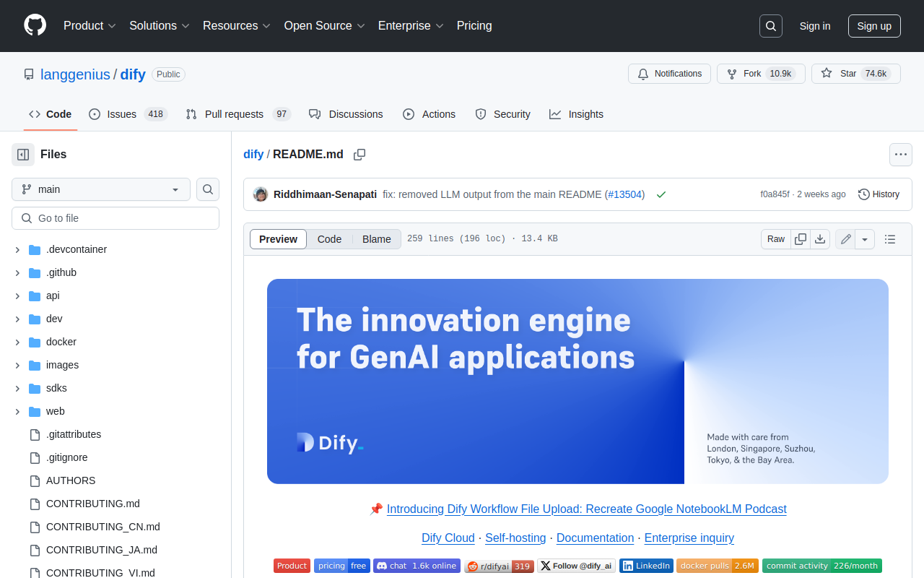Download the raw README file
Screen dimensions: 924x578
pos(820,239)
